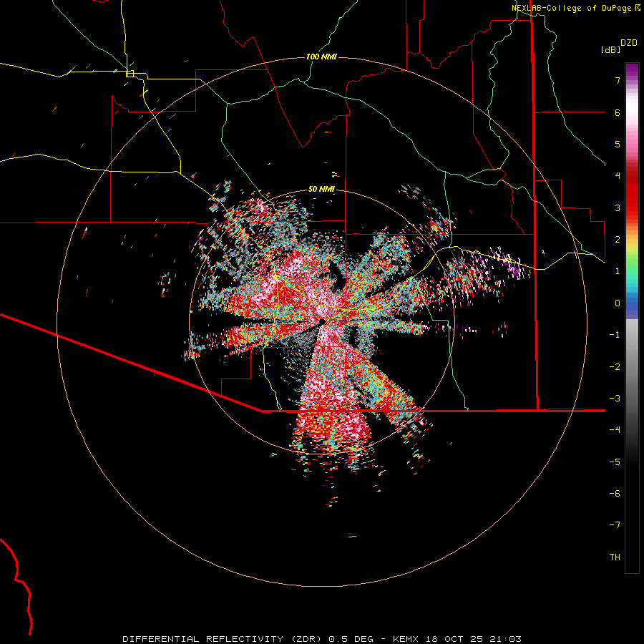The width and height of the screenshot is (644, 644).
Task: Click the TH threshold label on legend
Action: [x=615, y=557]
